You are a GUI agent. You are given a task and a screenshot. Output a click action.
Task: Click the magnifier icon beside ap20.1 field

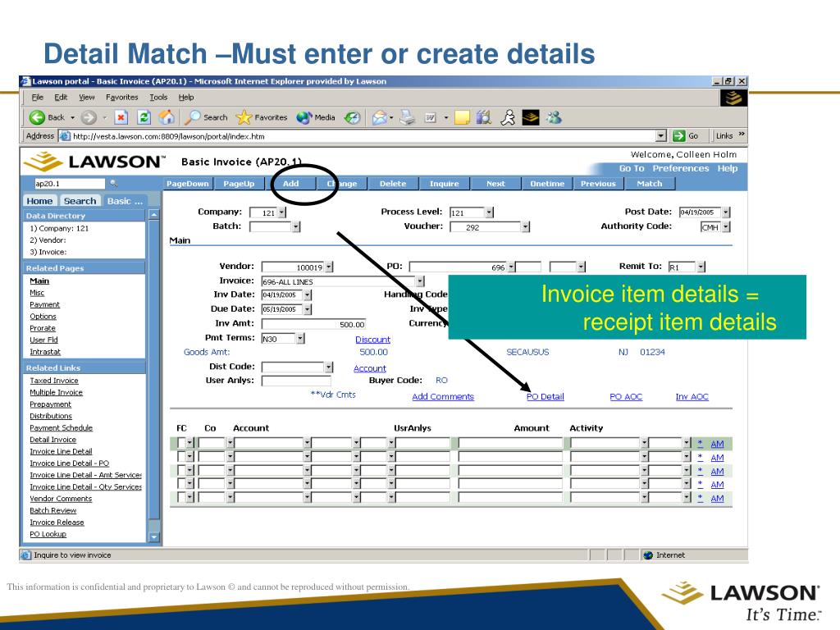pyautogui.click(x=113, y=183)
